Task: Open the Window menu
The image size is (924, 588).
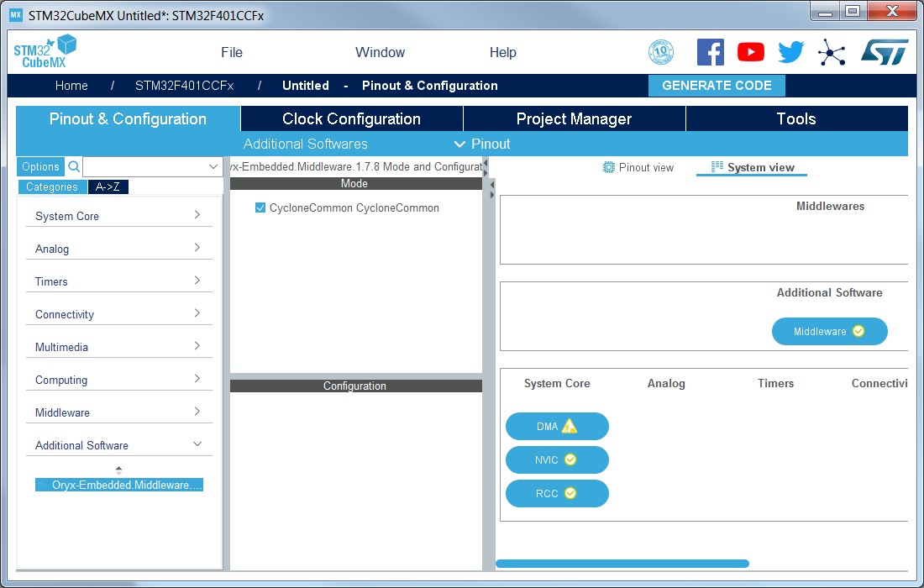Action: pyautogui.click(x=380, y=52)
